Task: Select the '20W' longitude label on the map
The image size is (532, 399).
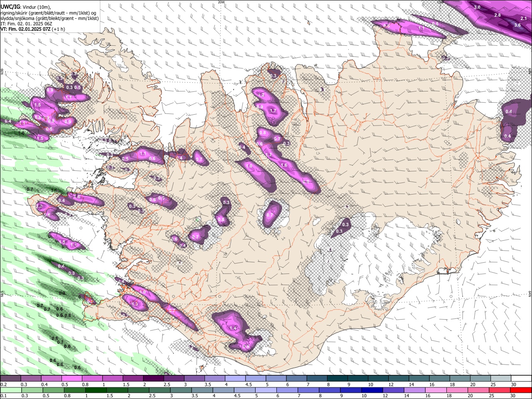Action: coord(221,2)
